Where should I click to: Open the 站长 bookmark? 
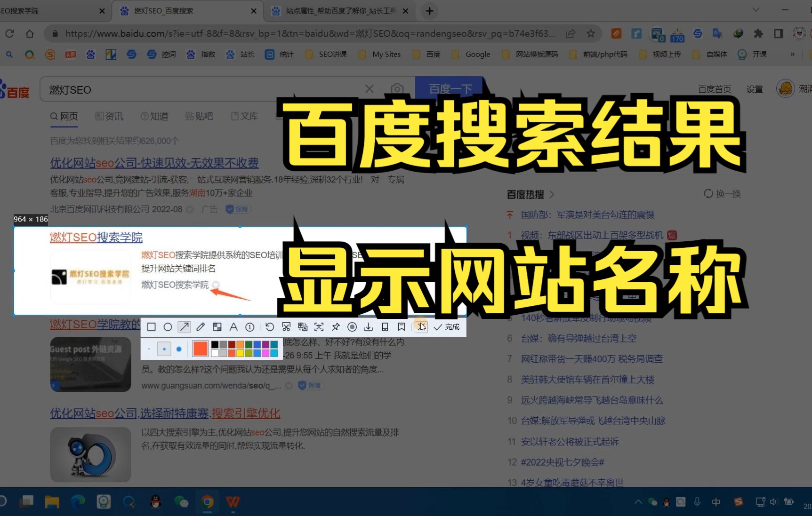240,55
